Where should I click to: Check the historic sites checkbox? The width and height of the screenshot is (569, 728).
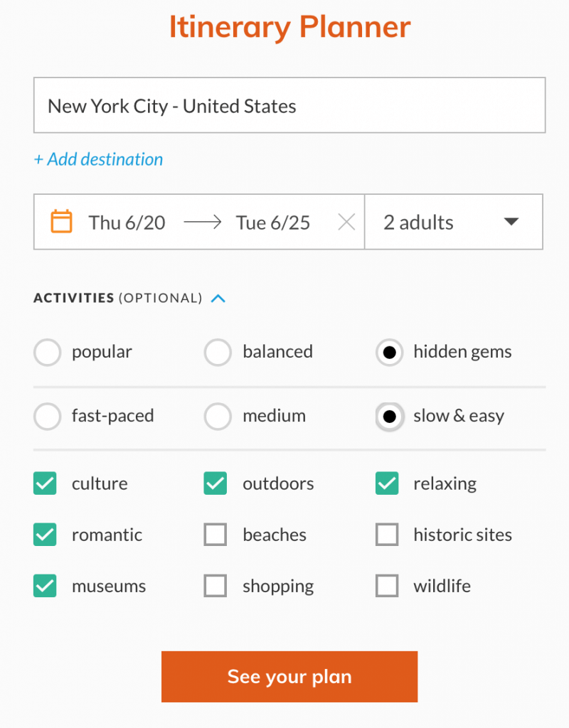tap(387, 535)
